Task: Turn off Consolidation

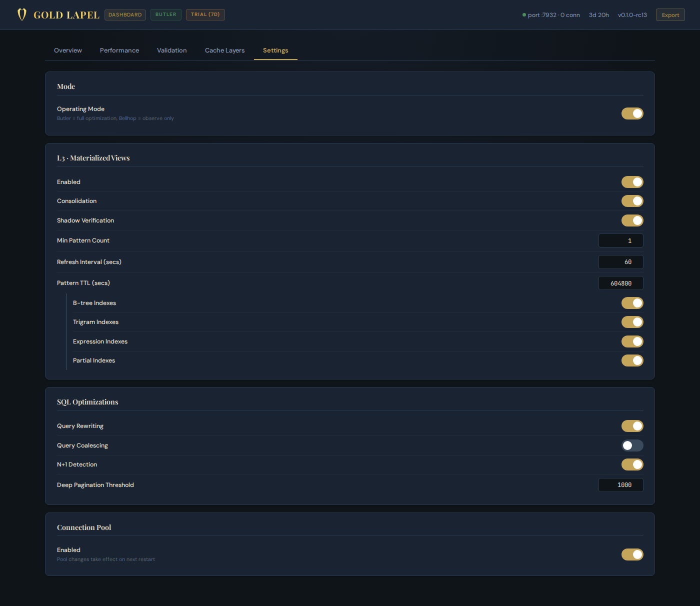Action: (x=632, y=201)
